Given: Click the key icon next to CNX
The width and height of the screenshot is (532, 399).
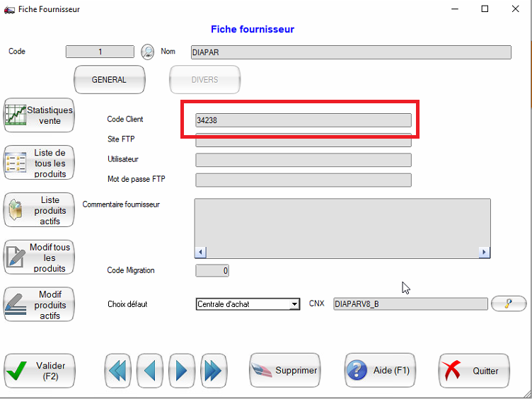Looking at the screenshot, I should click(x=509, y=304).
